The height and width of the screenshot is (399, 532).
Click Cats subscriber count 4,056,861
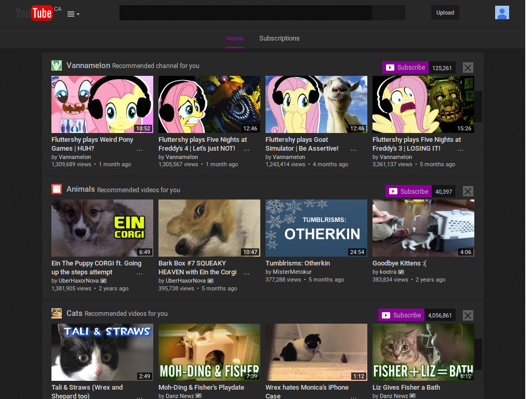point(440,315)
